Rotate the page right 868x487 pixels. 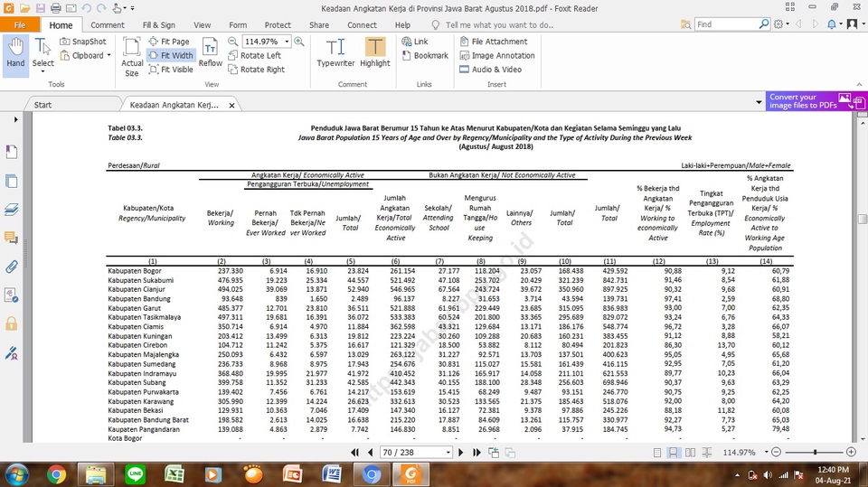coord(256,70)
